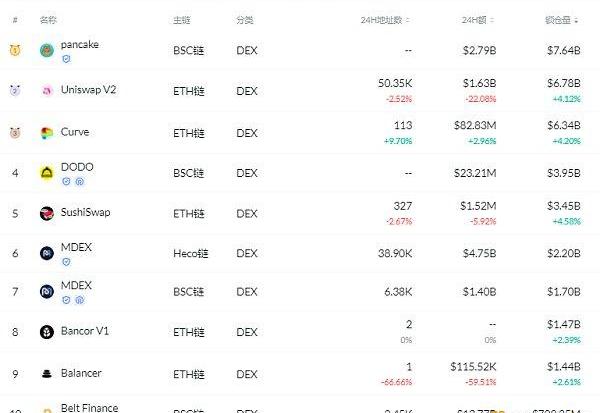Open the Uniswap V2 name link
The image size is (600, 413).
point(89,90)
